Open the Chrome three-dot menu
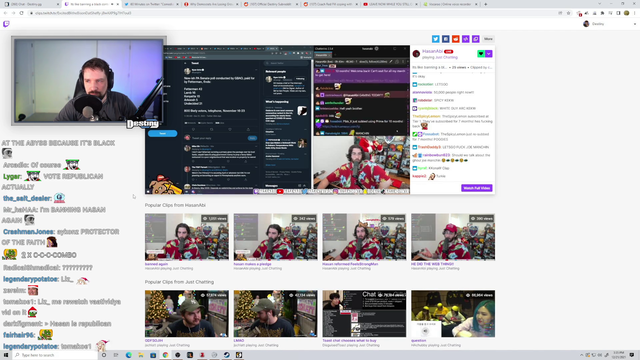Viewport: 640px width, 360px height. 635,13
